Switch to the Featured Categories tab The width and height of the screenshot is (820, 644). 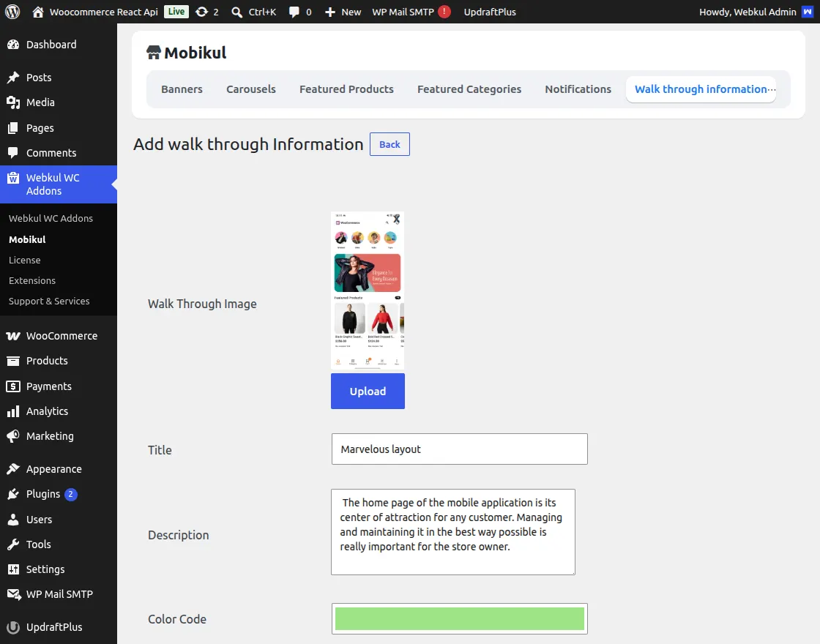point(469,89)
